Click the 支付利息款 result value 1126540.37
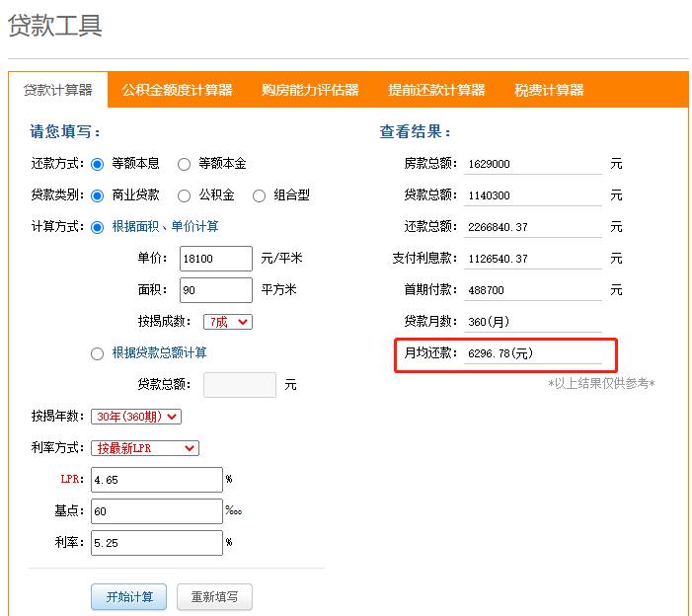The height and width of the screenshot is (616, 692). 533,259
